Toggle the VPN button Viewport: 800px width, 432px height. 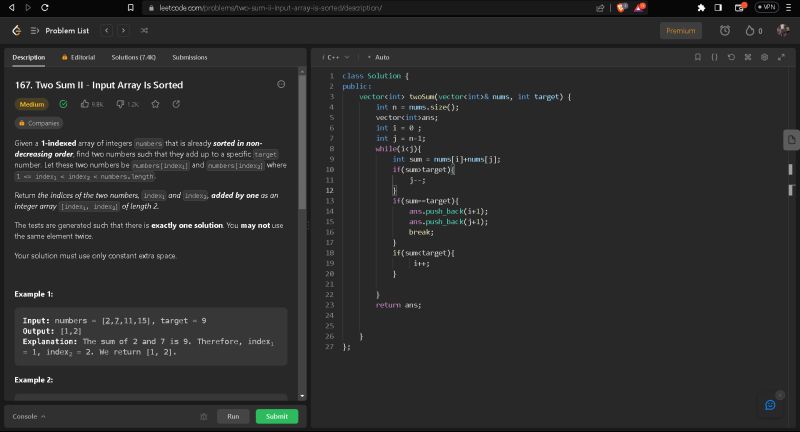coord(767,8)
